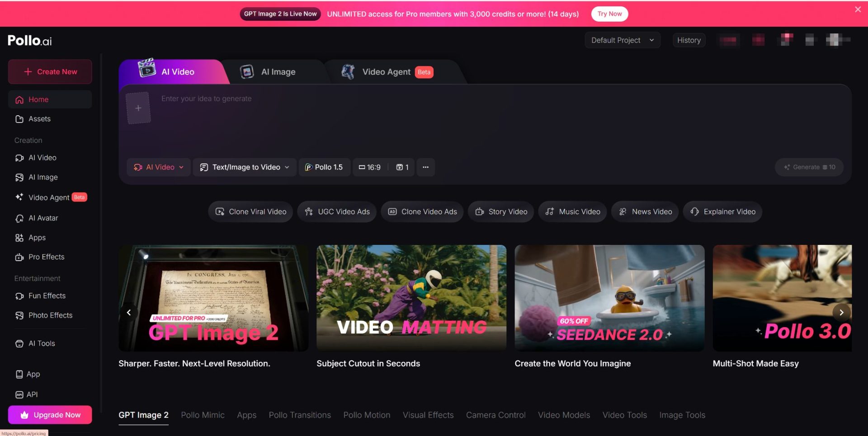Open the AI Video mode dropdown
The width and height of the screenshot is (868, 436).
pos(159,167)
